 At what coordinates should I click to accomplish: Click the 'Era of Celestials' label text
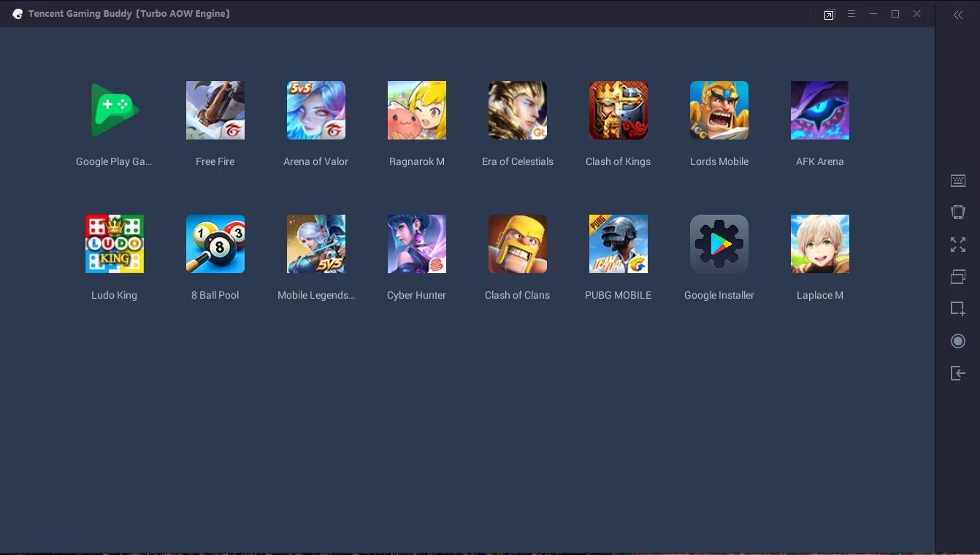click(518, 161)
